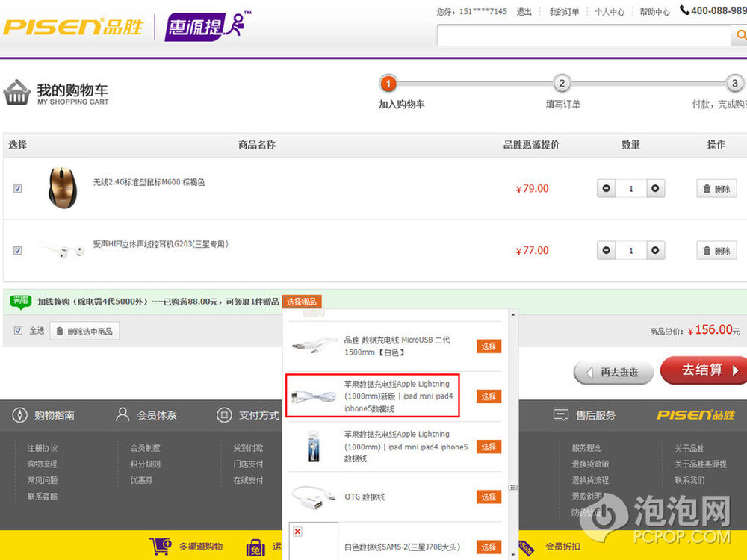Open 联系客服 footer link
The image size is (747, 560).
pyautogui.click(x=43, y=497)
